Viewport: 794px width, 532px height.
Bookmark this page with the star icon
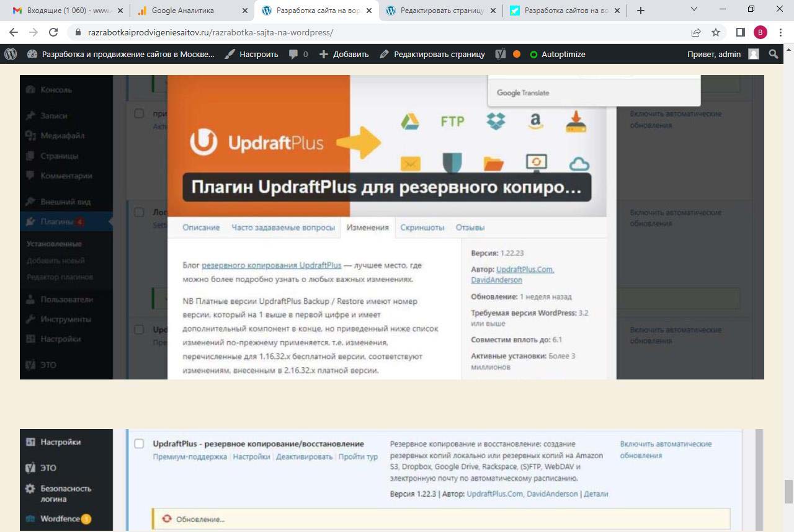[716, 32]
